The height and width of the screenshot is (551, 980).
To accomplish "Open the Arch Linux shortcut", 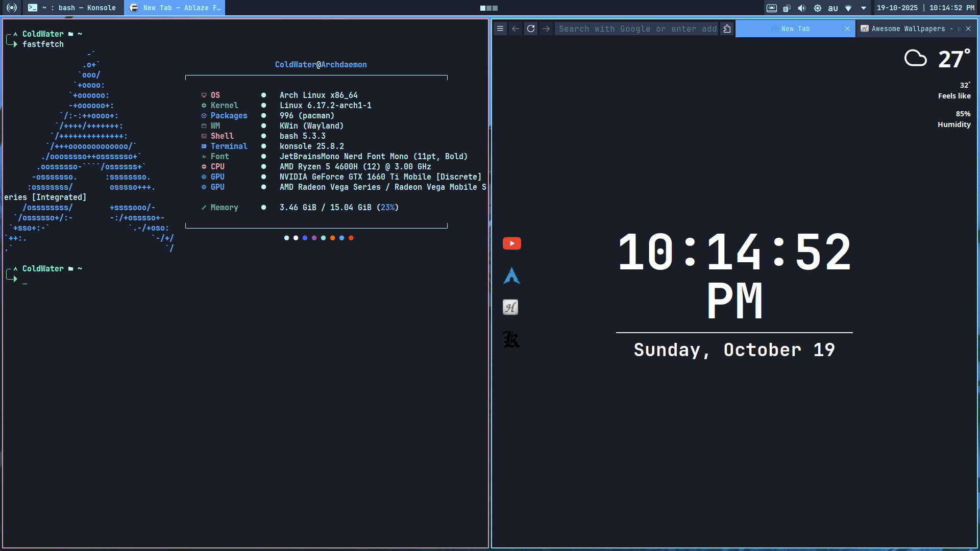I will [511, 275].
